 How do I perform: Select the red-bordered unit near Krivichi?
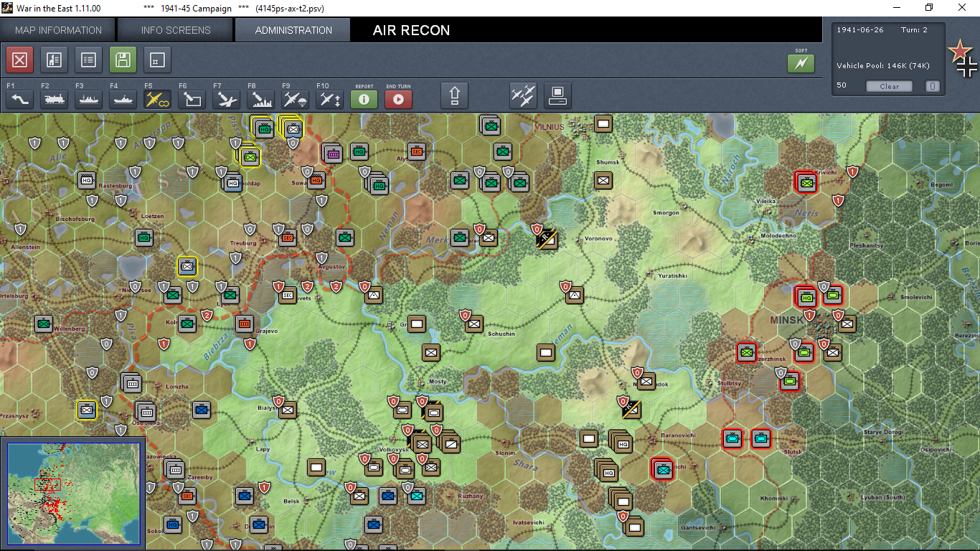807,182
